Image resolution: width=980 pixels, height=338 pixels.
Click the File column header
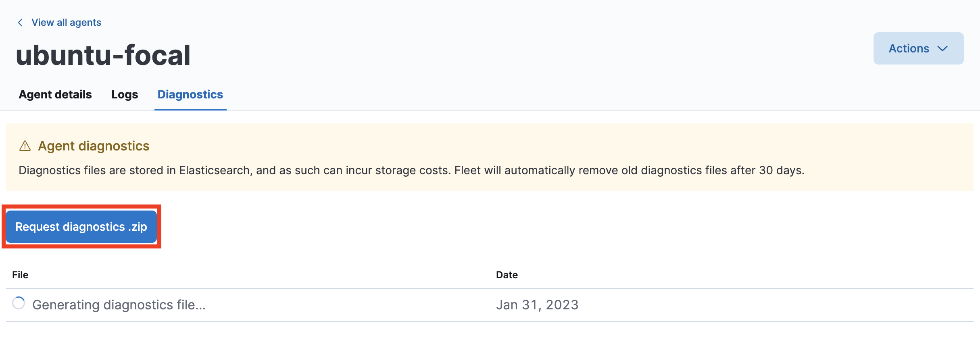pos(20,275)
